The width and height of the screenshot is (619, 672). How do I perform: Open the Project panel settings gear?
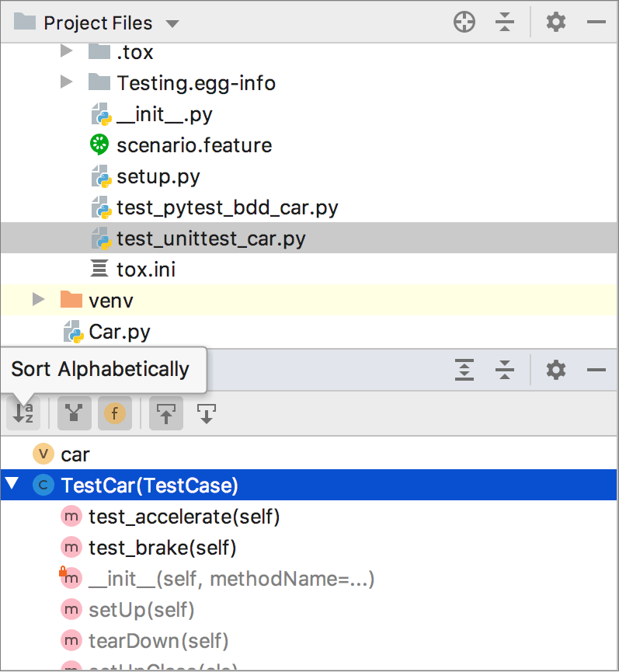tap(556, 22)
